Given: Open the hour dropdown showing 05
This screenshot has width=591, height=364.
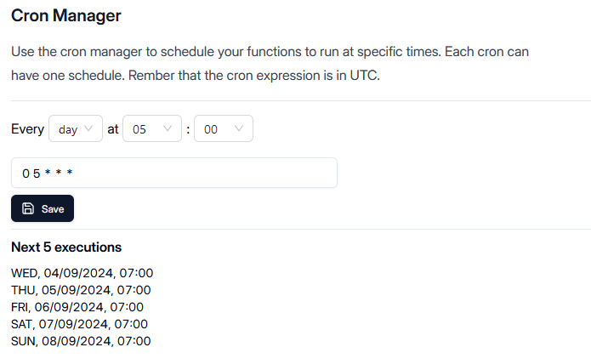Looking at the screenshot, I should pos(152,129).
